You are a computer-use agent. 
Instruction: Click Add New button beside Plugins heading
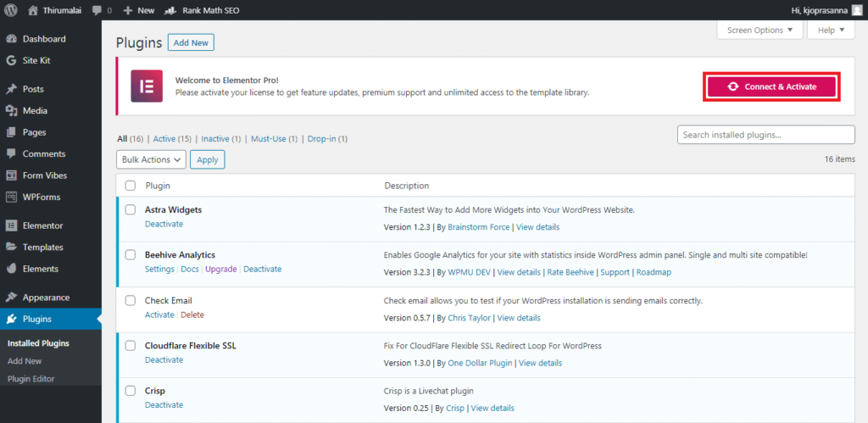(191, 42)
